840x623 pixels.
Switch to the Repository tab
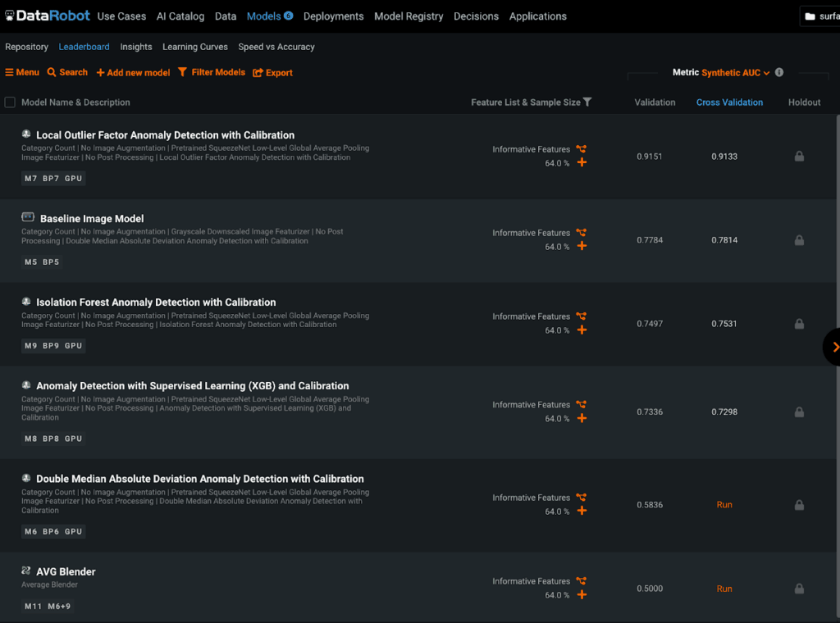(27, 47)
